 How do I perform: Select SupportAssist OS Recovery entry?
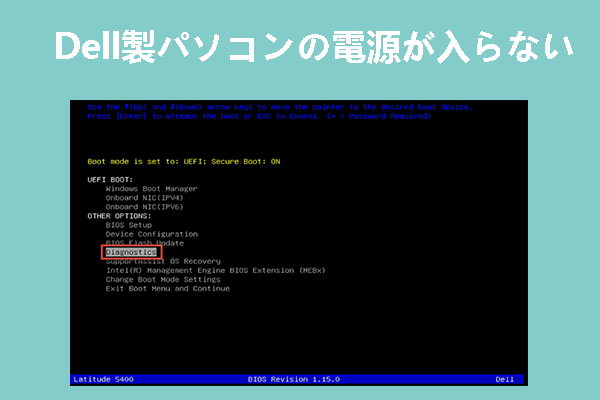coord(163,261)
